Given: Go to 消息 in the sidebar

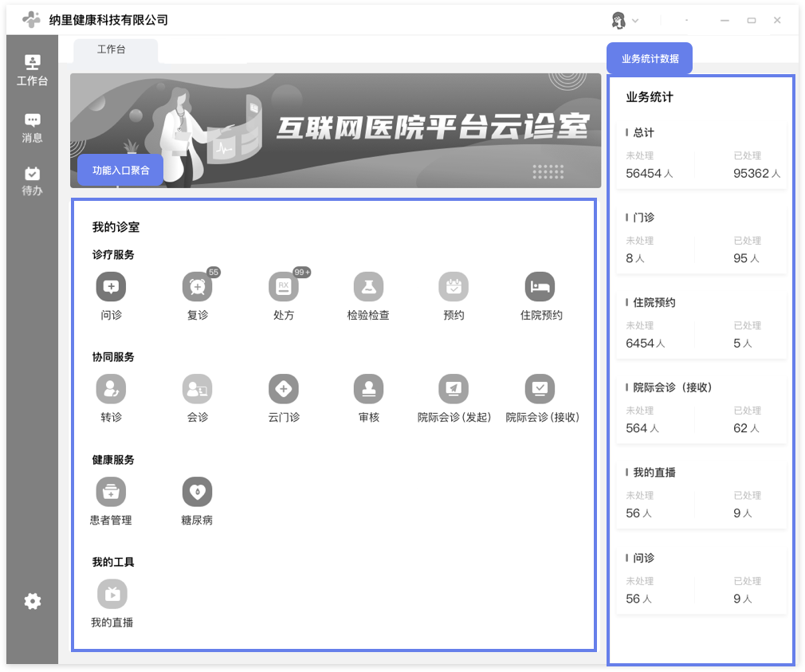Looking at the screenshot, I should pyautogui.click(x=32, y=128).
